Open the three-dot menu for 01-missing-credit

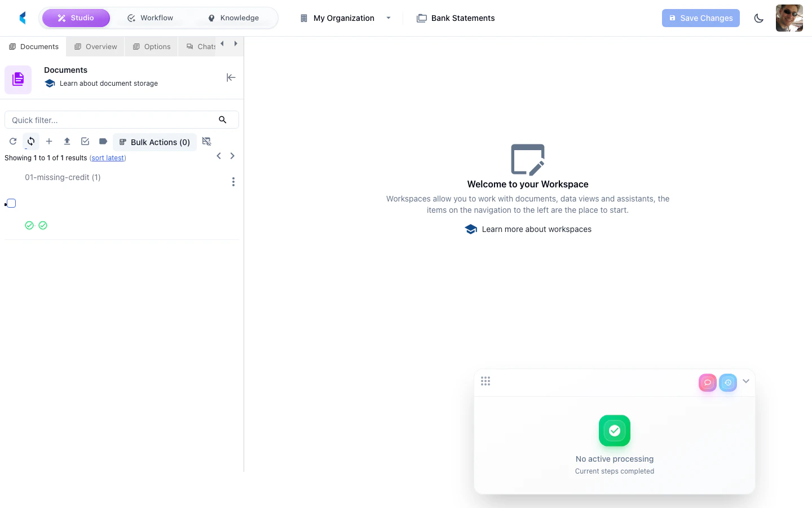point(233,181)
